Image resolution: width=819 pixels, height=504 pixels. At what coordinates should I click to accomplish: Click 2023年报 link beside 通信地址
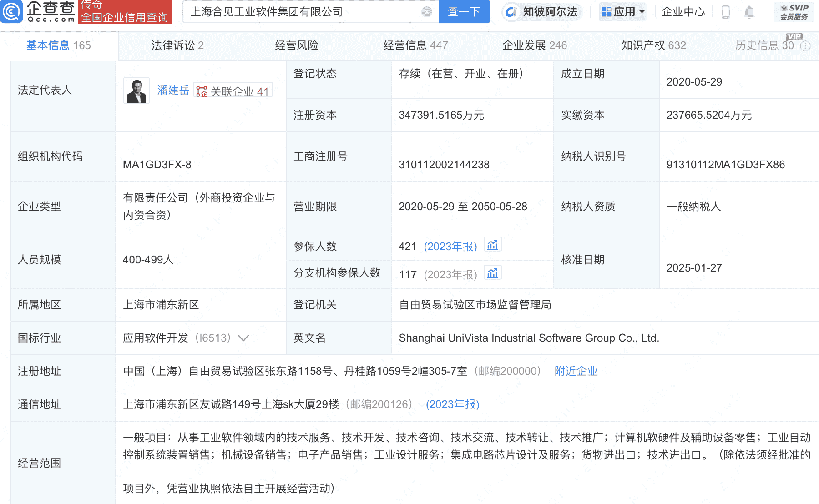click(452, 404)
